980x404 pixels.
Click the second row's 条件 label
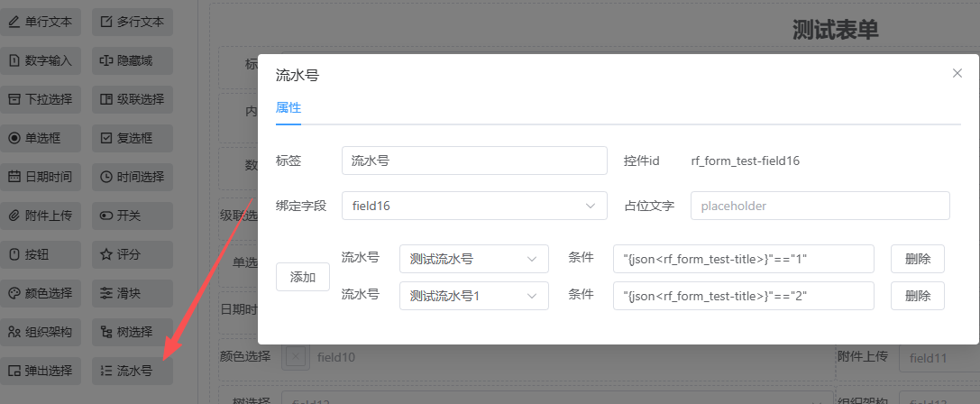point(581,294)
